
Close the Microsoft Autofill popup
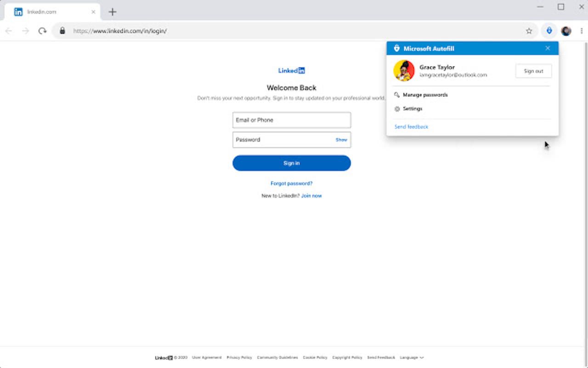[x=548, y=48]
